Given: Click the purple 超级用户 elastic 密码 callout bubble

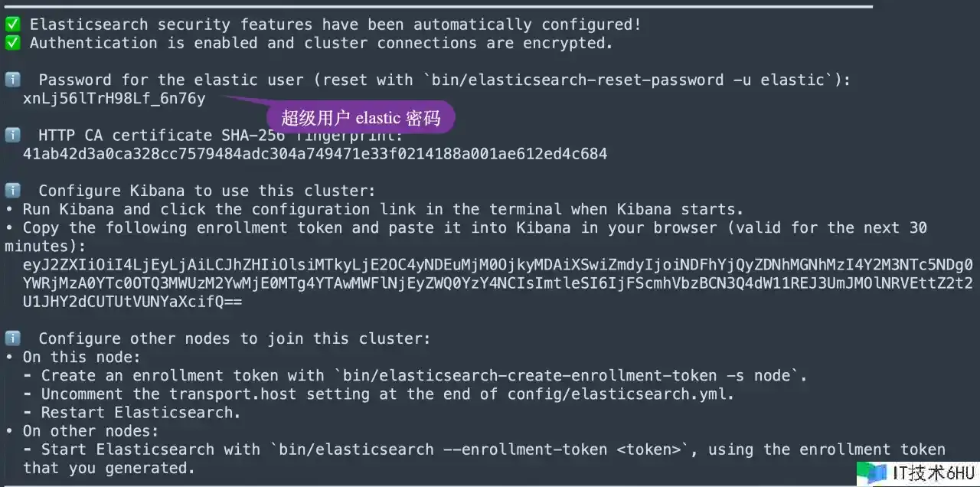Looking at the screenshot, I should click(x=361, y=118).
